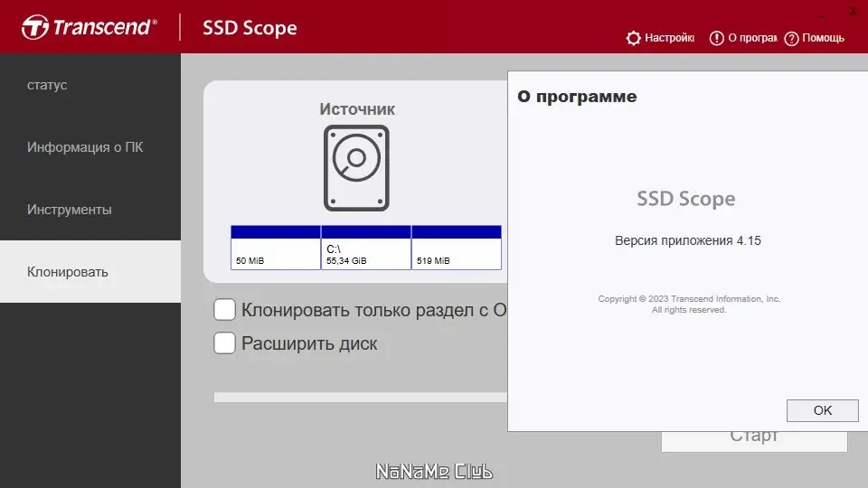Viewport: 868px width, 488px height.
Task: Click the SSD Scope title in dialog
Action: 686,199
